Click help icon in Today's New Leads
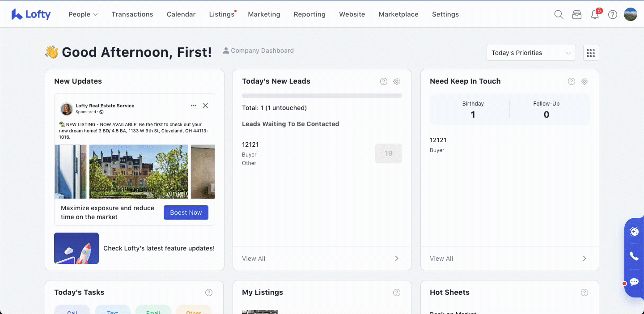644x314 pixels. click(384, 81)
